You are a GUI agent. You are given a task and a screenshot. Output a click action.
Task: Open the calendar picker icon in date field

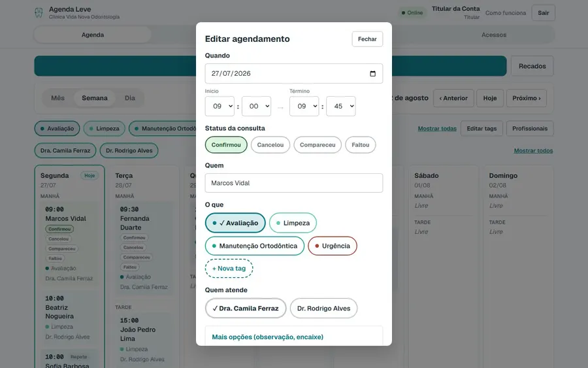pos(372,73)
